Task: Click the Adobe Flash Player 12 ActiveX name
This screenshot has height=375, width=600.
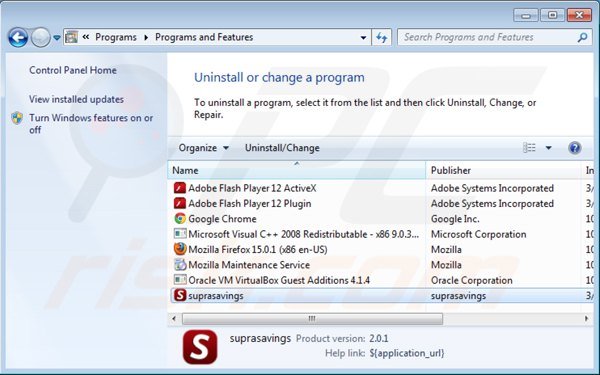Action: point(252,188)
